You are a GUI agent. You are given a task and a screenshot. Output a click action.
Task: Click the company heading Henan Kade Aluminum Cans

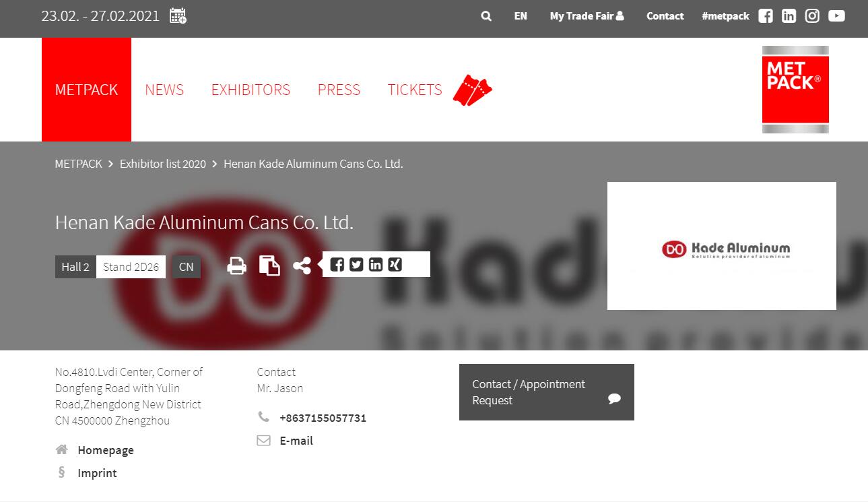pos(204,222)
